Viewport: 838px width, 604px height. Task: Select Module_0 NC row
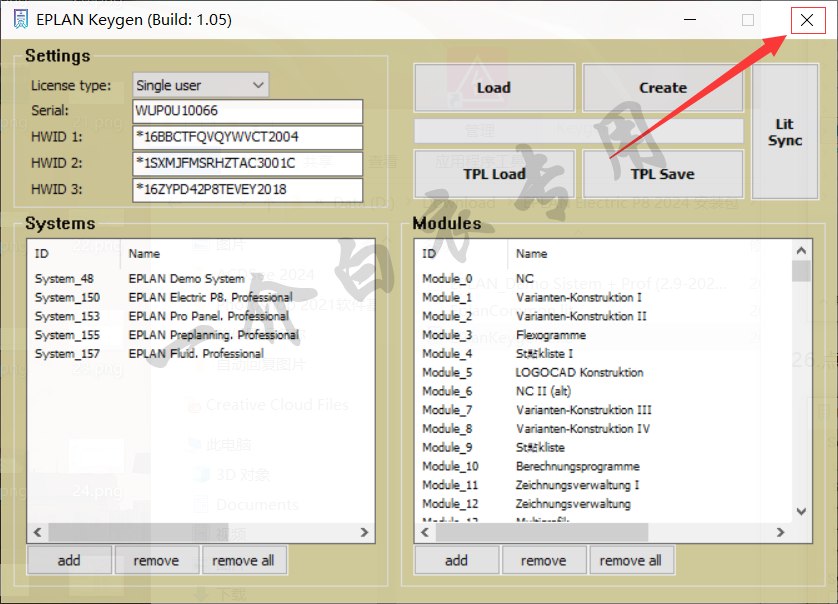click(x=603, y=278)
